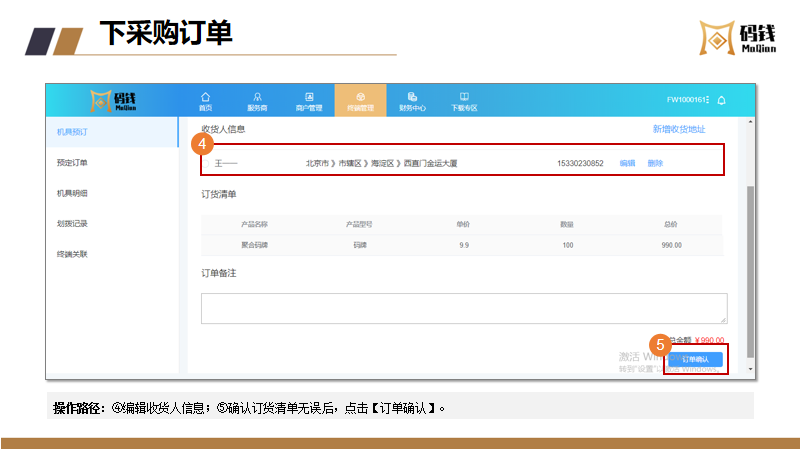Open 划拨记录 in the left sidebar
The image size is (800, 450).
tap(73, 224)
